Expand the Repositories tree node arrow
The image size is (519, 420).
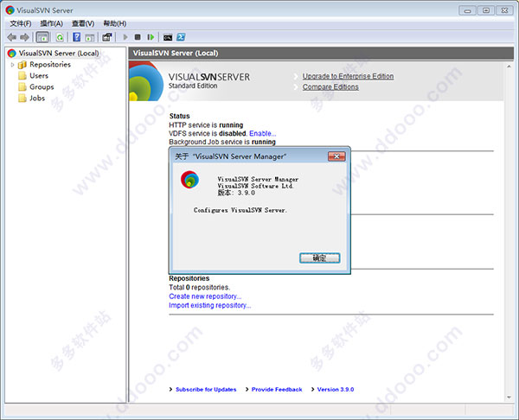click(x=13, y=65)
